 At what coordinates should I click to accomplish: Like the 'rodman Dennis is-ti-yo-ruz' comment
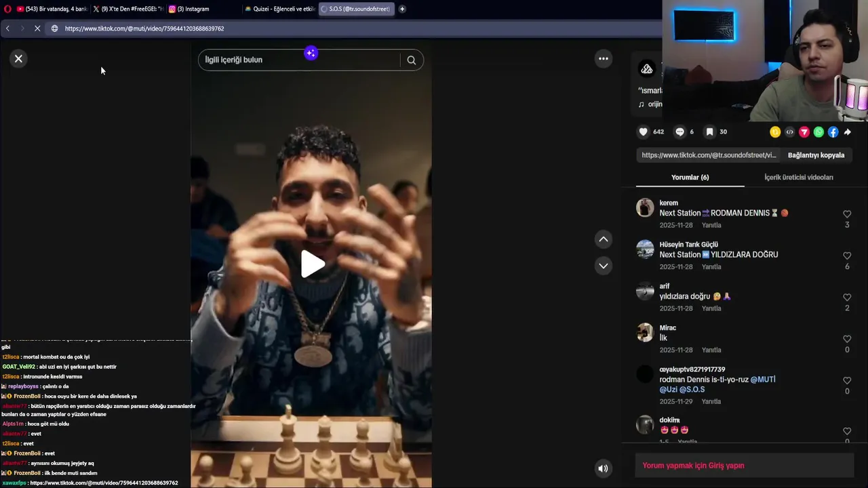pyautogui.click(x=847, y=381)
